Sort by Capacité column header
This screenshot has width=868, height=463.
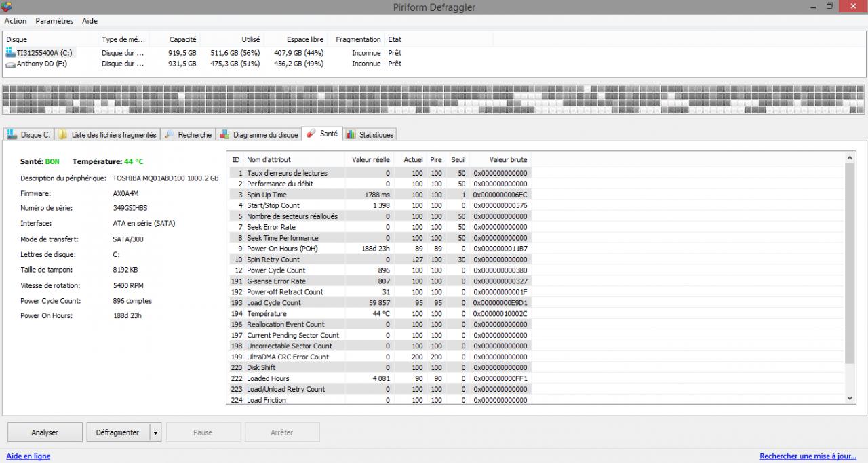[174, 39]
